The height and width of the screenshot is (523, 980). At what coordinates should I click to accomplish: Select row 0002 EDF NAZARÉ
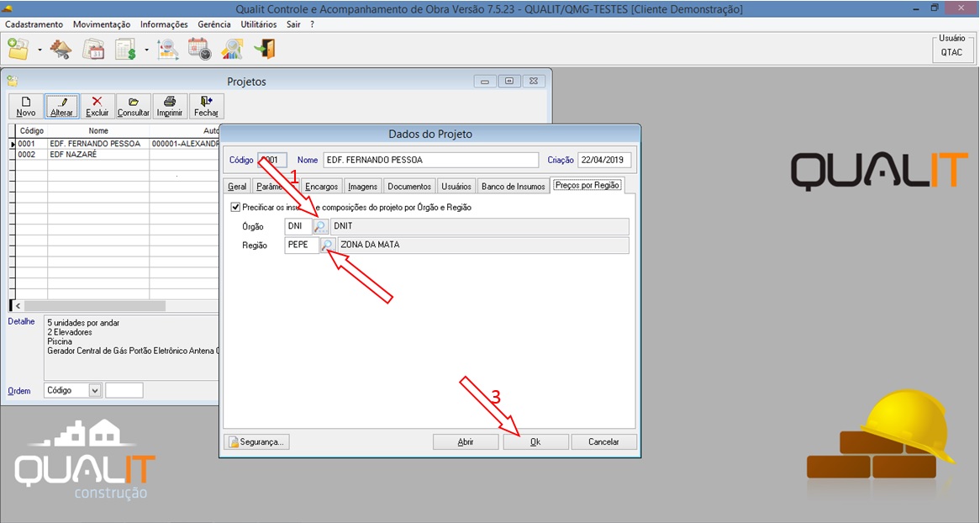tap(113, 155)
